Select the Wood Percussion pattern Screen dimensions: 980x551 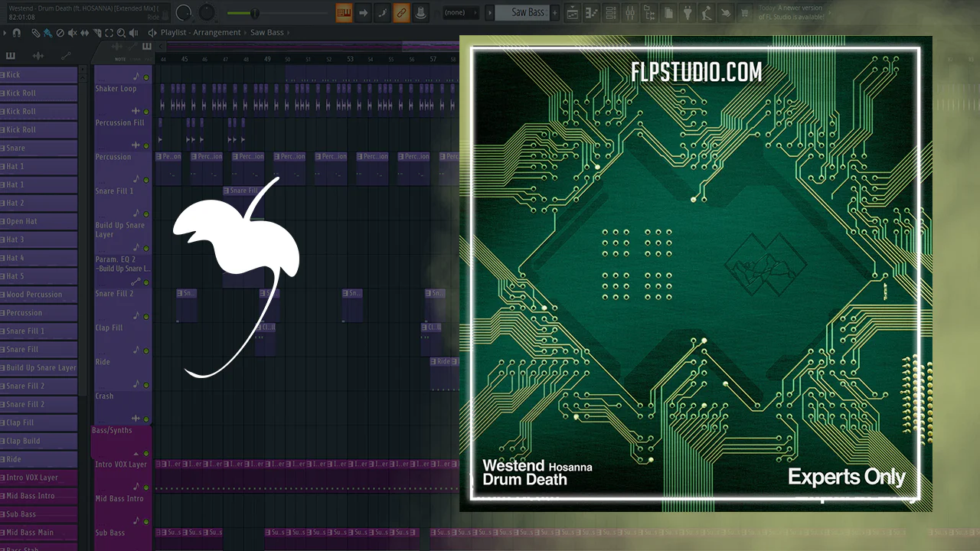pyautogui.click(x=39, y=295)
